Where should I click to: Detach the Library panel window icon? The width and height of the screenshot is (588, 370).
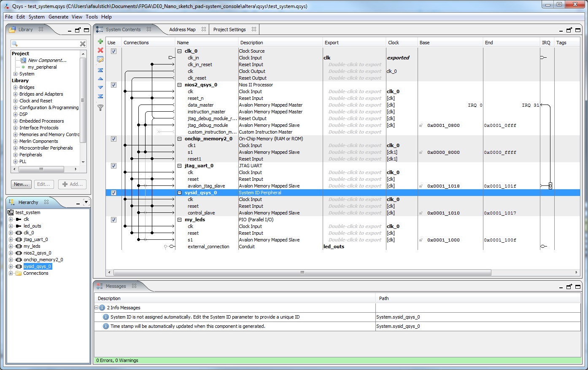pos(78,30)
